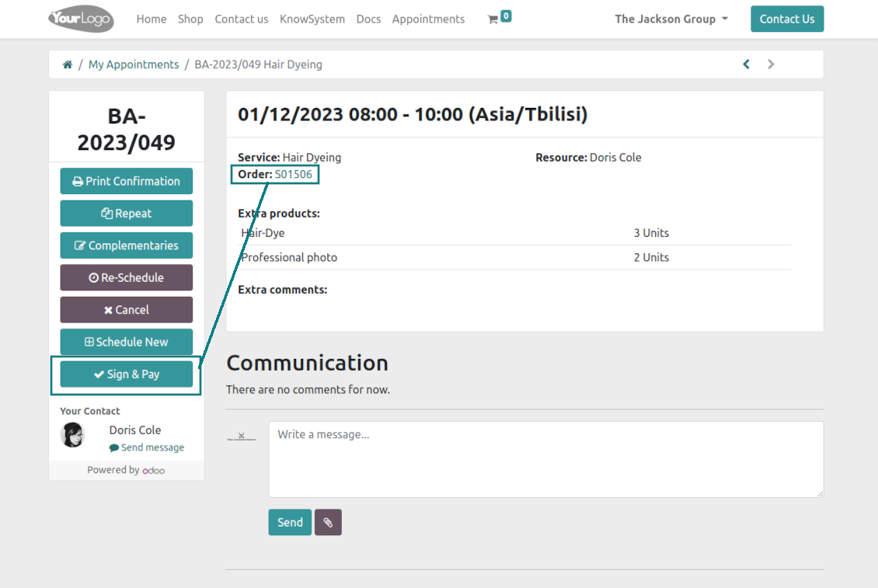Go to previous appointment arrow
The width and height of the screenshot is (878, 588).
point(746,64)
